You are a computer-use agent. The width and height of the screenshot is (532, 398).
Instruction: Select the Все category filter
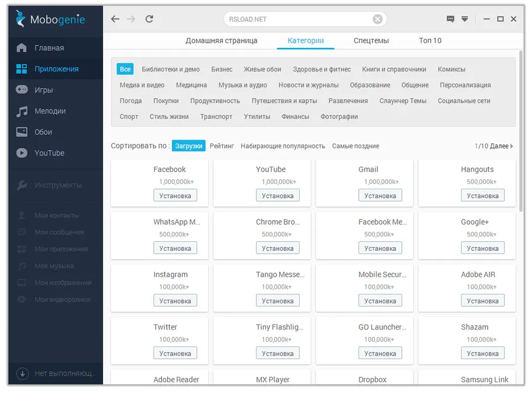coord(125,69)
